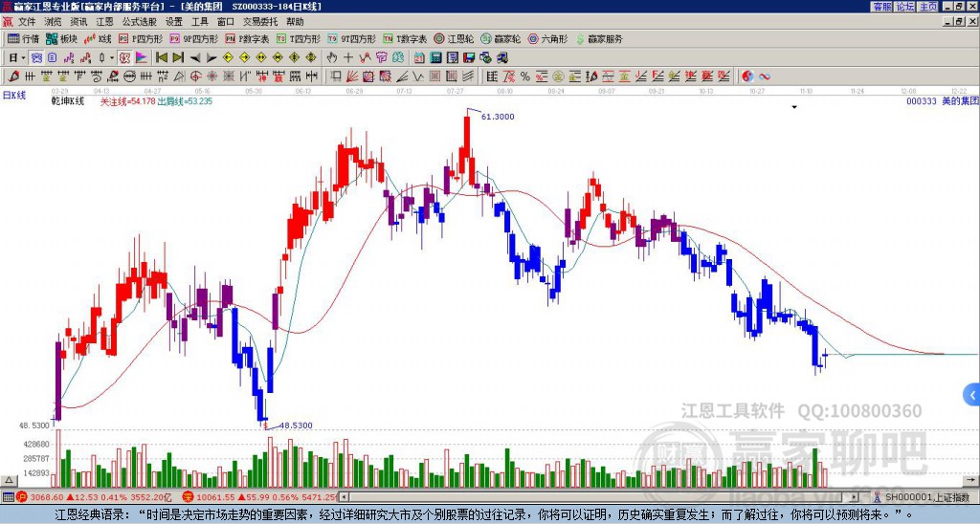The image size is (980, 524).
Task: Expand the candlestick style dropdown arrow
Action: click(x=112, y=57)
